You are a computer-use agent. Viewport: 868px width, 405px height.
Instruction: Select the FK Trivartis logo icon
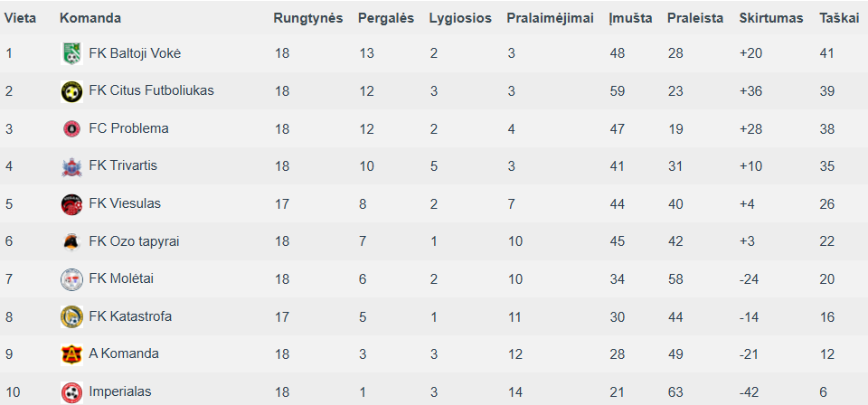pos(71,166)
